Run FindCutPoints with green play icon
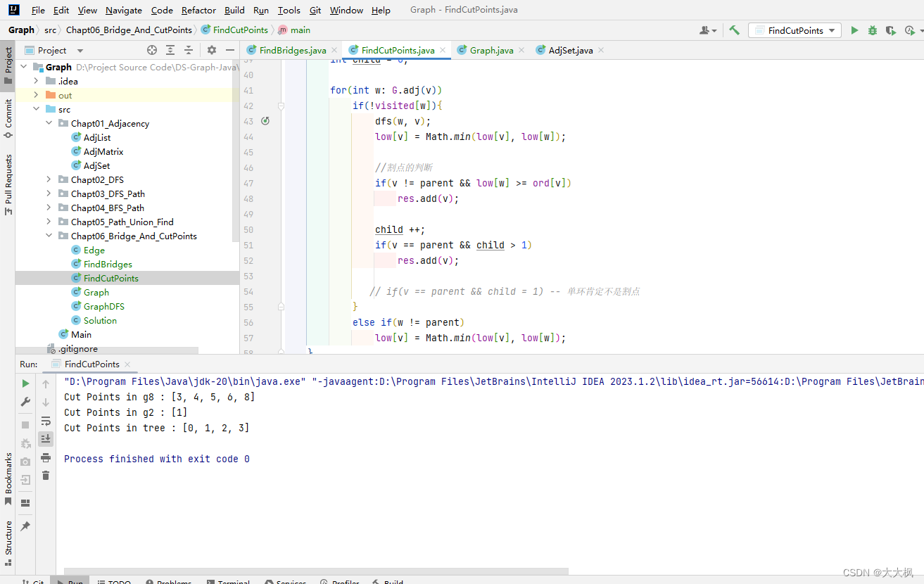Image resolution: width=924 pixels, height=584 pixels. [x=854, y=30]
